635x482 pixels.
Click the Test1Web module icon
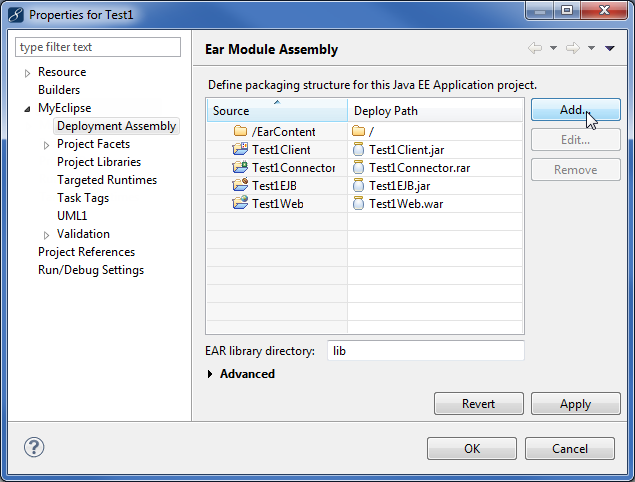click(x=240, y=204)
